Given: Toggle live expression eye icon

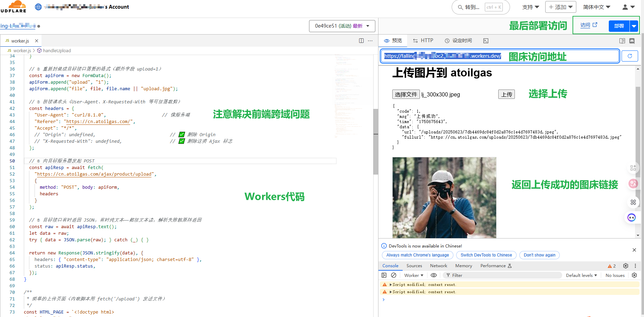Looking at the screenshot, I should pyautogui.click(x=434, y=276).
